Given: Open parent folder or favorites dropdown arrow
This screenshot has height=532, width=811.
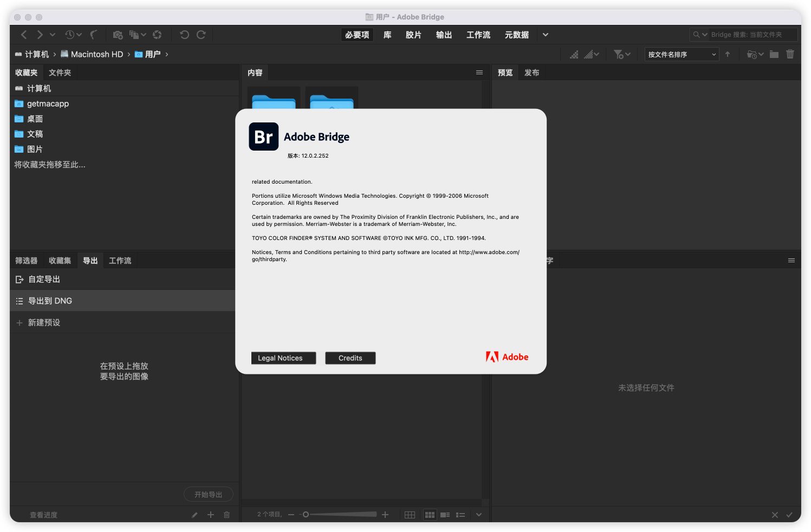Looking at the screenshot, I should pyautogui.click(x=53, y=35).
